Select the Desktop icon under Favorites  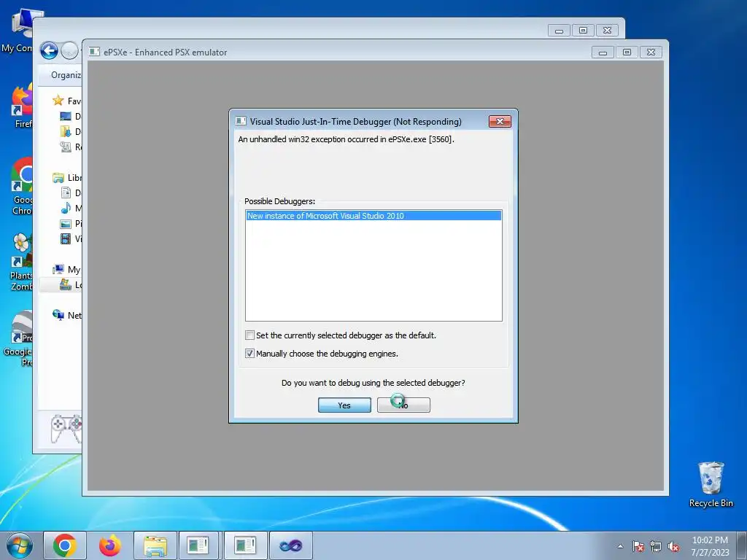pyautogui.click(x=66, y=116)
